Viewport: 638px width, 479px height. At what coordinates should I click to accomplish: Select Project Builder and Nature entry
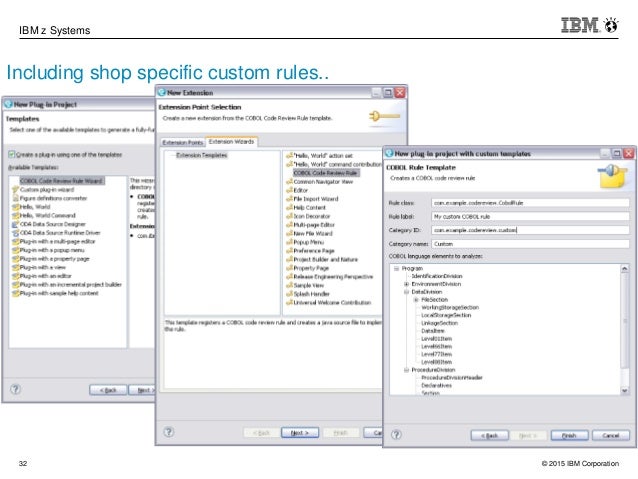pos(326,259)
